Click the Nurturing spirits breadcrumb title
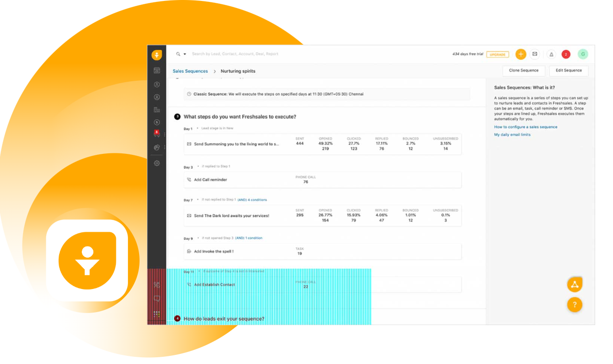Viewport: 613px width, 364px height. 238,71
